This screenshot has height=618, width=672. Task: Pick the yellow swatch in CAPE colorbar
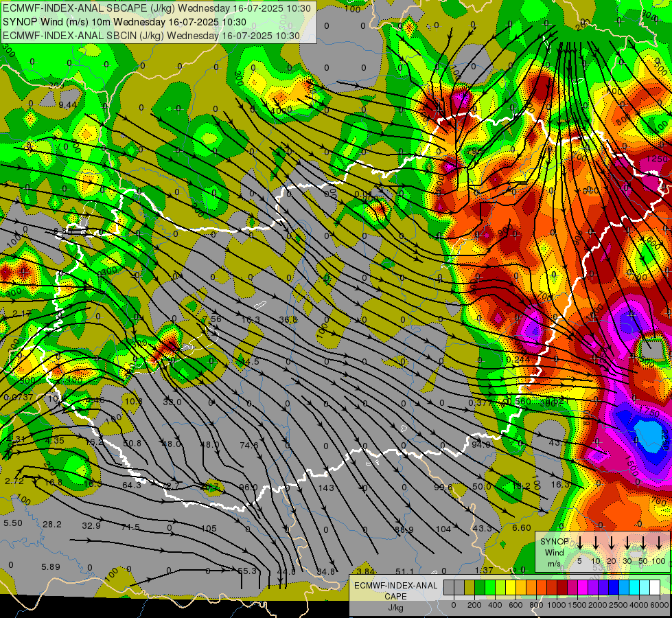(x=511, y=588)
